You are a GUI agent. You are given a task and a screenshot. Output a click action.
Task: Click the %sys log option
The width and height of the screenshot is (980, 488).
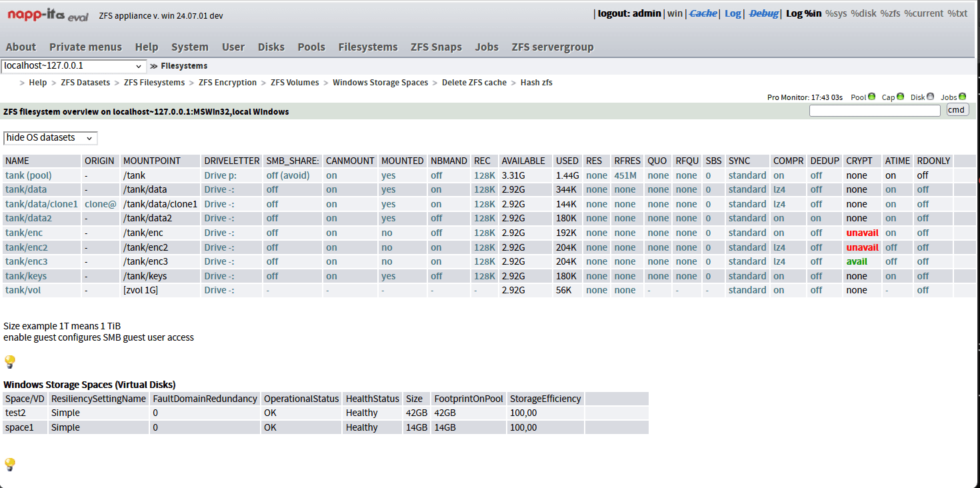tap(836, 13)
